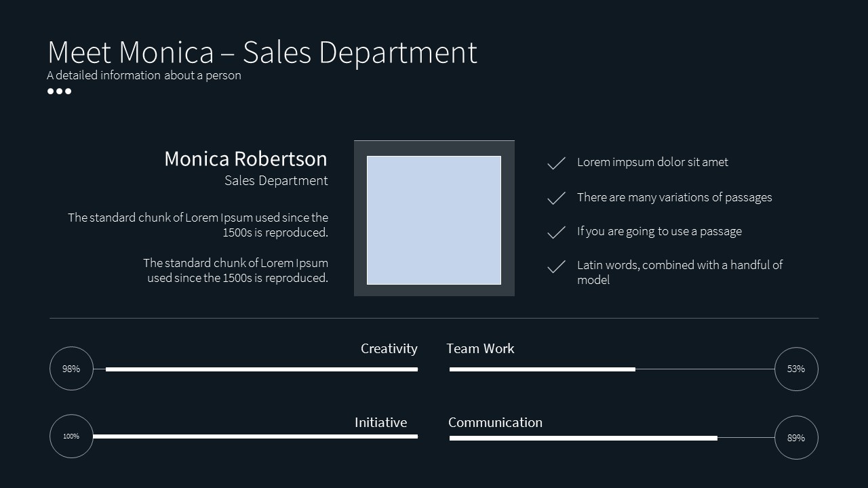868x488 pixels.
Task: Click the Sales Department subtitle under name
Action: (x=276, y=180)
